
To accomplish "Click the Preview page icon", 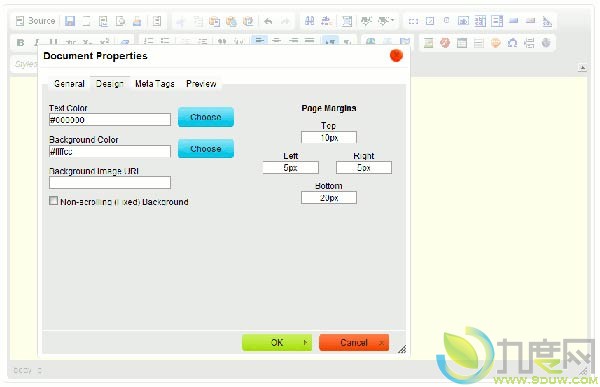I will coord(120,21).
